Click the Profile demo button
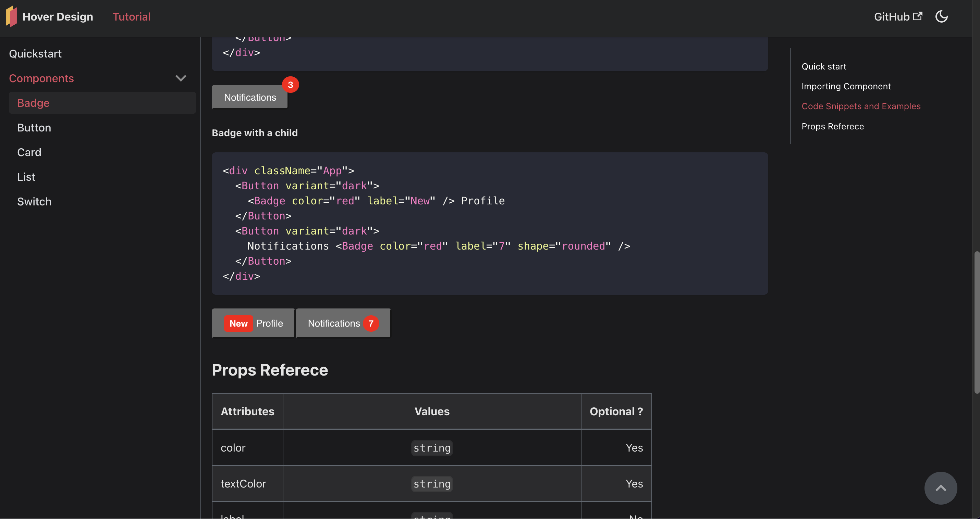Screen dimensions: 980x519 click(269, 323)
